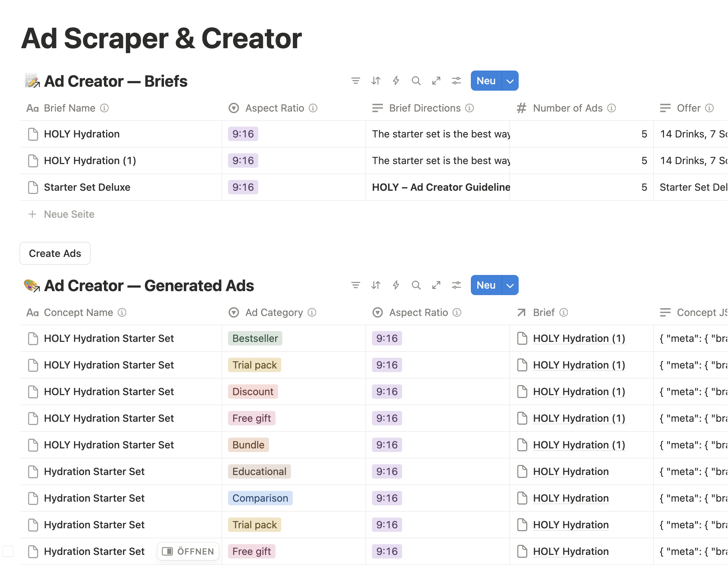
Task: Open HOLY Hydration (1) brief link in first ad row
Action: pos(579,338)
